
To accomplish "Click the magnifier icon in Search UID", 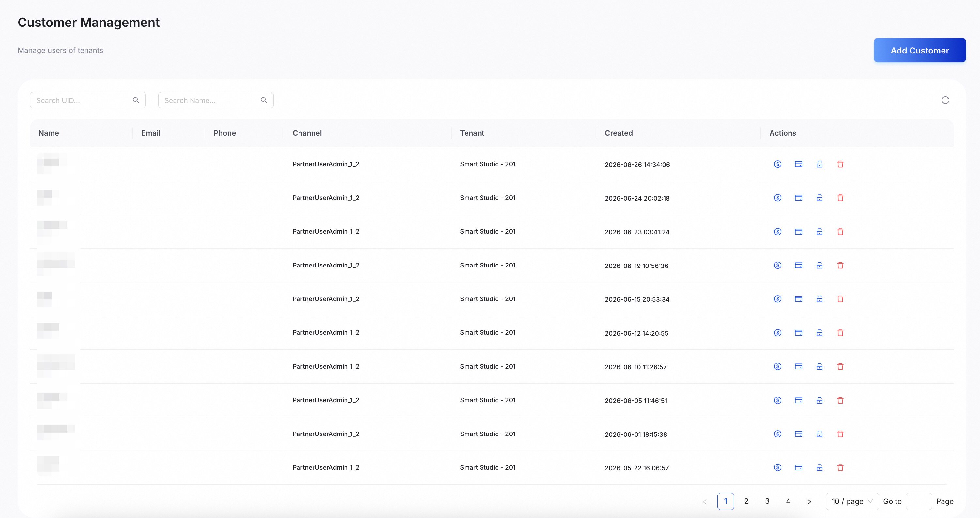I will (136, 100).
